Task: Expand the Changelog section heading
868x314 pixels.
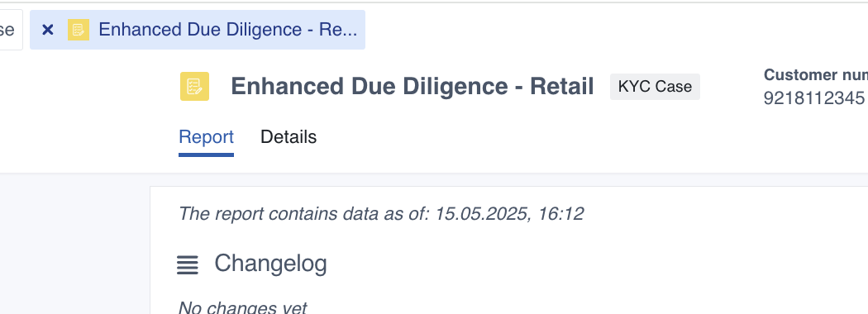Action: tap(270, 264)
